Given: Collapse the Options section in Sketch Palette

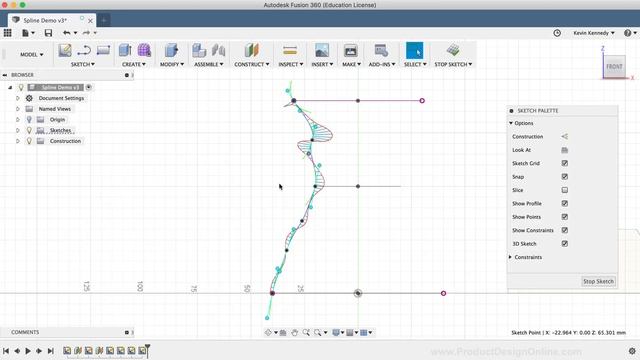Looking at the screenshot, I should tap(511, 123).
